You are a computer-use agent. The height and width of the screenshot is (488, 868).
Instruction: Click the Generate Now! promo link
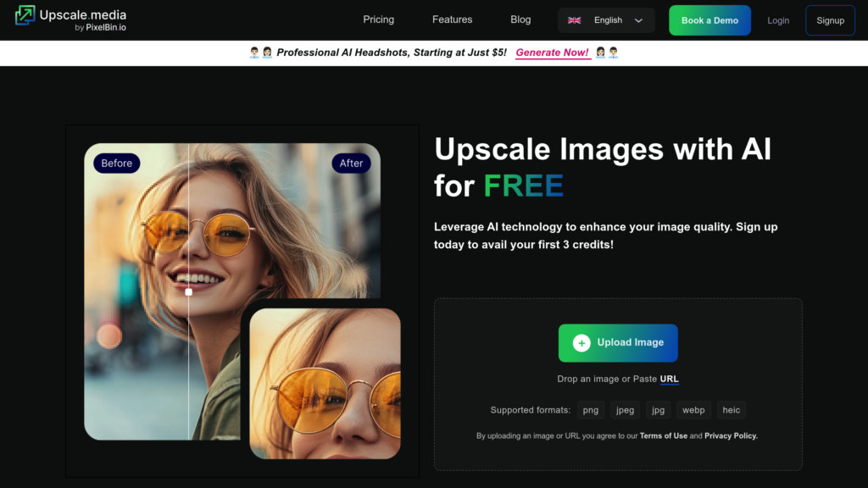coord(553,52)
